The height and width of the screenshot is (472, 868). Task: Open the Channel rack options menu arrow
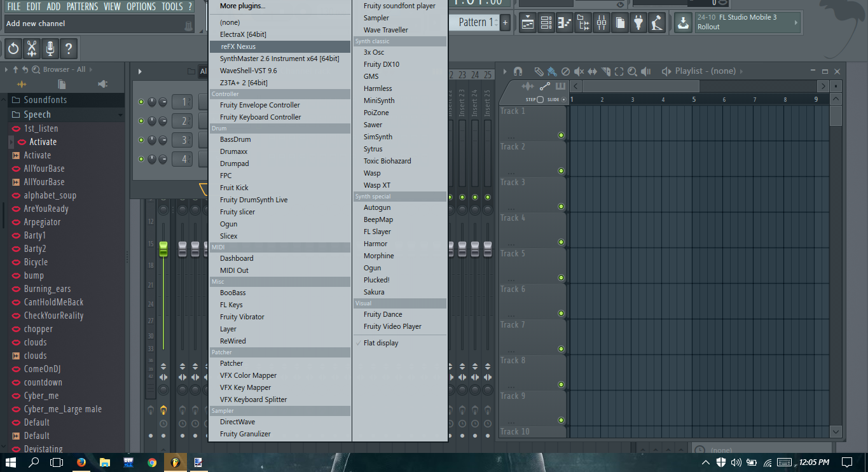140,71
